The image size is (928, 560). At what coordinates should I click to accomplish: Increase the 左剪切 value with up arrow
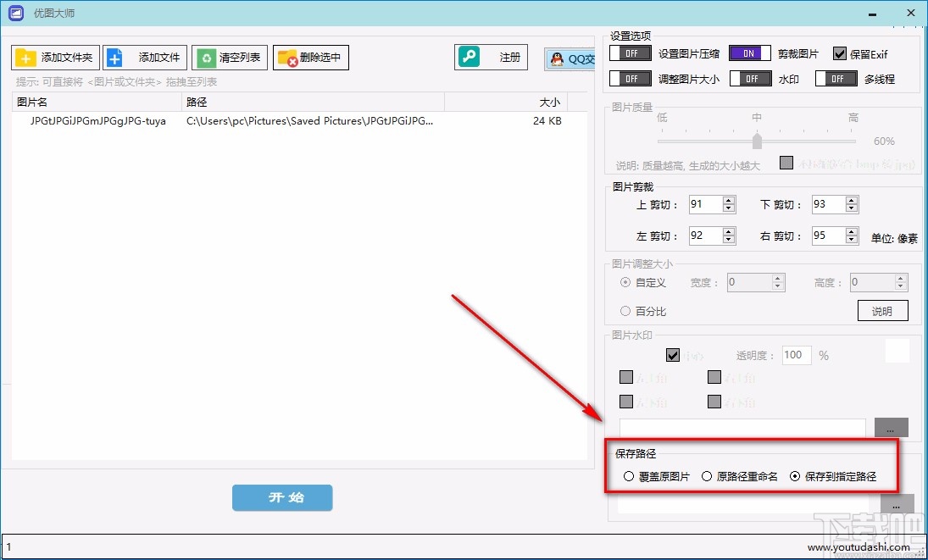pyautogui.click(x=729, y=231)
